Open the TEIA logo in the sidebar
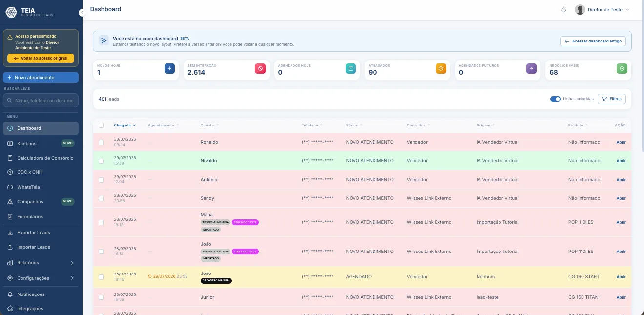The height and width of the screenshot is (315, 644). click(11, 12)
